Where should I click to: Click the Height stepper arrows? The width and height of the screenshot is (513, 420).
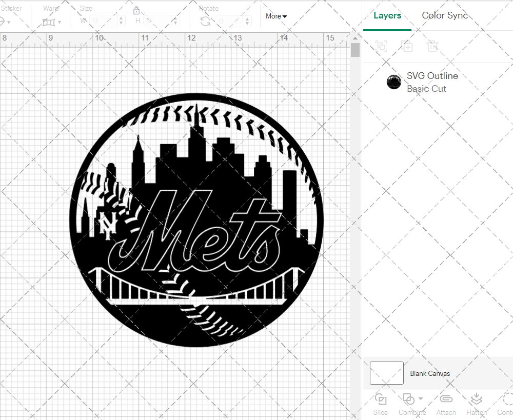176,21
